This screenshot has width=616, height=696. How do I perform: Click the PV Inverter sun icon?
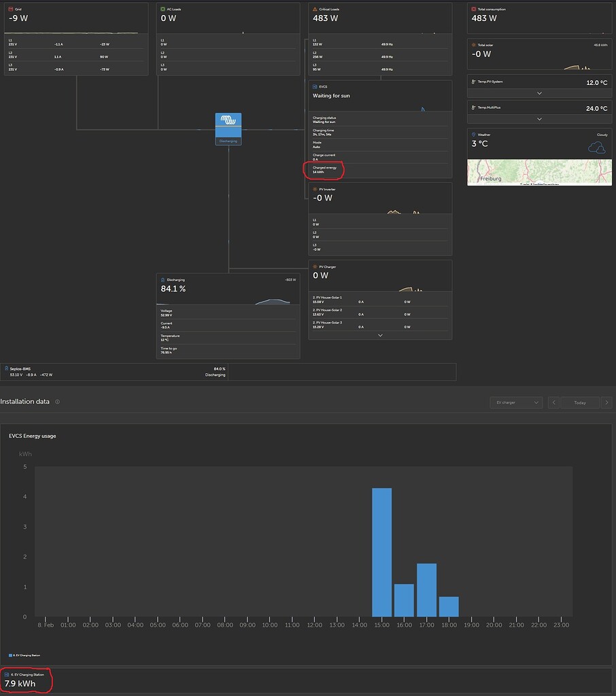[313, 188]
